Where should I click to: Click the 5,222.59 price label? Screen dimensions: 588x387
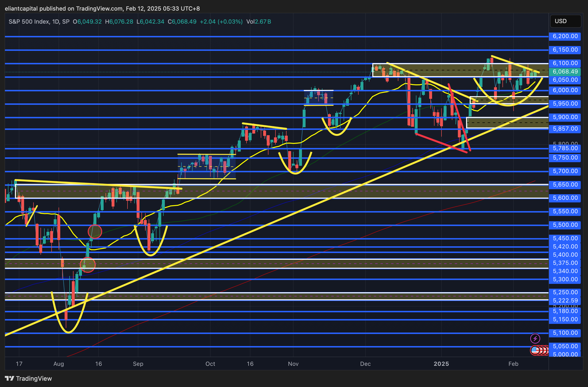[565, 300]
